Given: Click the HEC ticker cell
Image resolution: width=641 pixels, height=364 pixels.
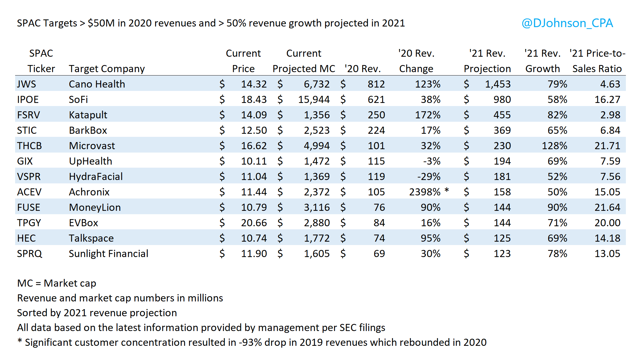Looking at the screenshot, I should click(x=26, y=238).
